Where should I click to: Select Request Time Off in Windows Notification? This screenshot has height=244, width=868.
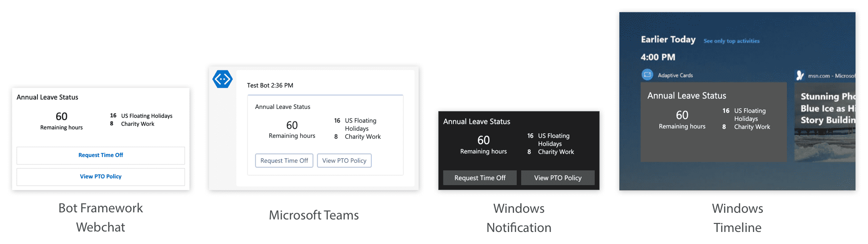480,178
